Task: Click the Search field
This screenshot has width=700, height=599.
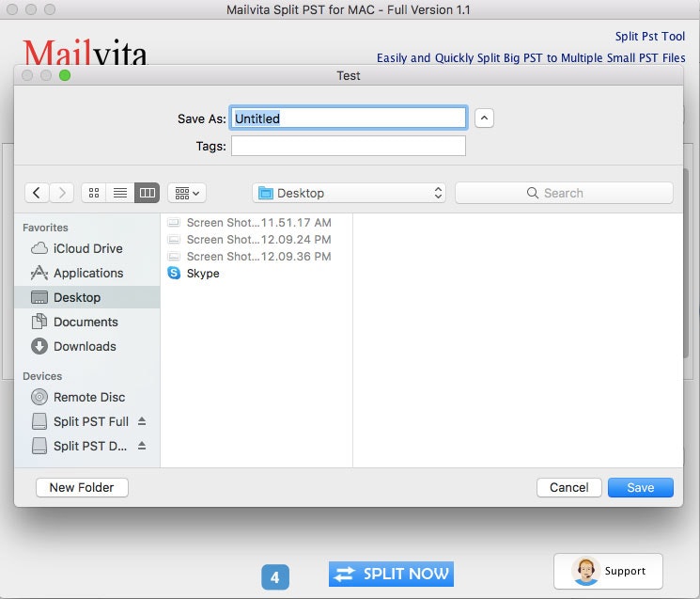Action: click(564, 193)
